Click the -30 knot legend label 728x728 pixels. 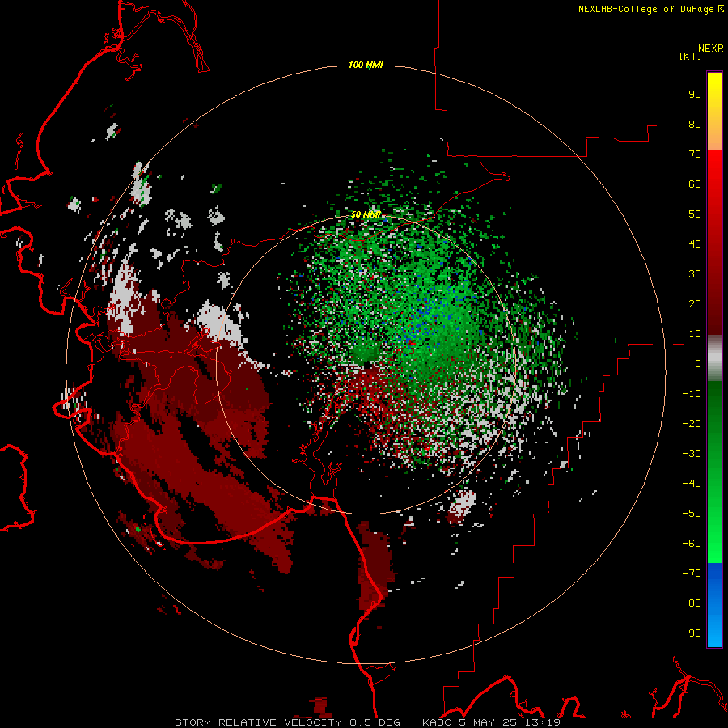click(x=692, y=454)
